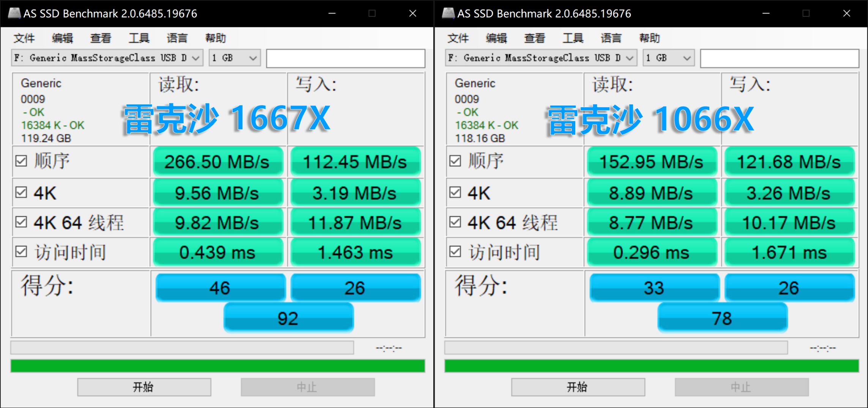868x408 pixels.
Task: Open the 文件 menu in the left window
Action: (24, 38)
